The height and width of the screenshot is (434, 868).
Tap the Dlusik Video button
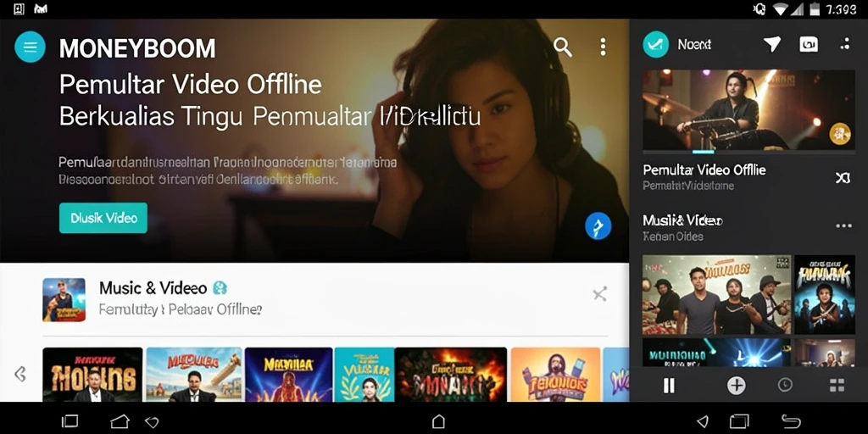[x=103, y=218]
